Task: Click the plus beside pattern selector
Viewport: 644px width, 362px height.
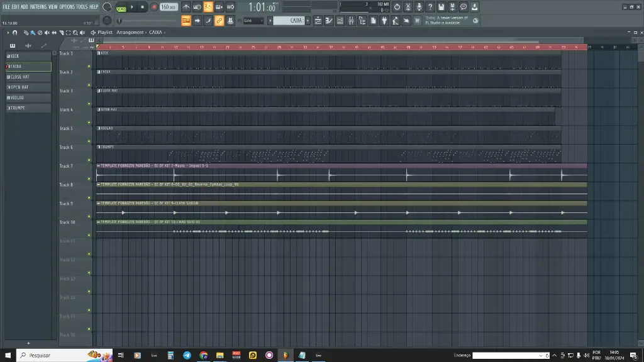Action: click(x=308, y=21)
